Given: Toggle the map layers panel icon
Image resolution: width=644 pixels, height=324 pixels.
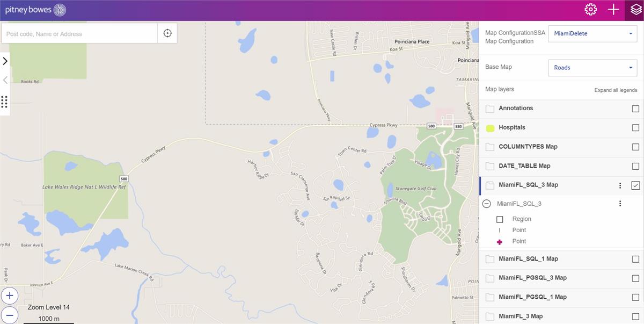Looking at the screenshot, I should (636, 10).
